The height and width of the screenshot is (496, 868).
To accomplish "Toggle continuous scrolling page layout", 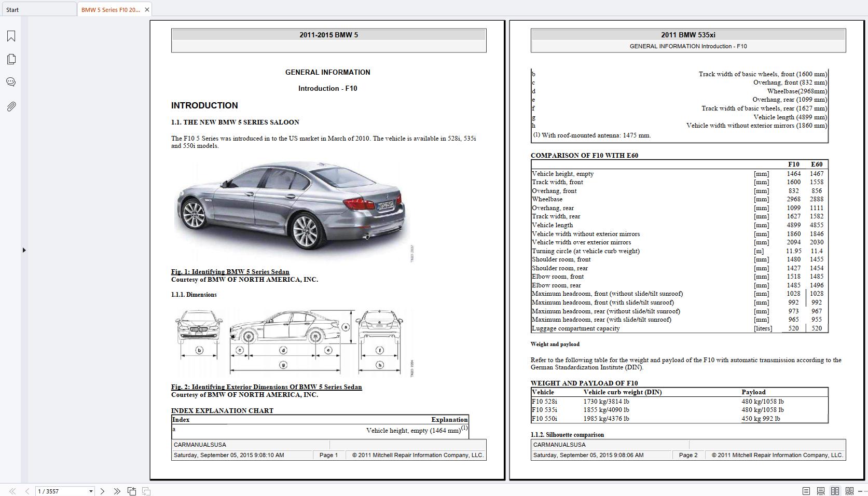I will click(821, 491).
